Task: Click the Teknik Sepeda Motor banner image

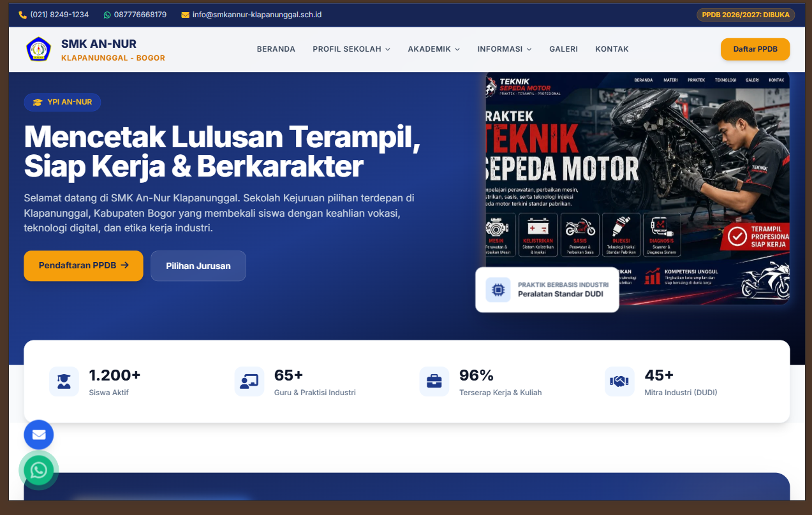Action: coord(637,188)
